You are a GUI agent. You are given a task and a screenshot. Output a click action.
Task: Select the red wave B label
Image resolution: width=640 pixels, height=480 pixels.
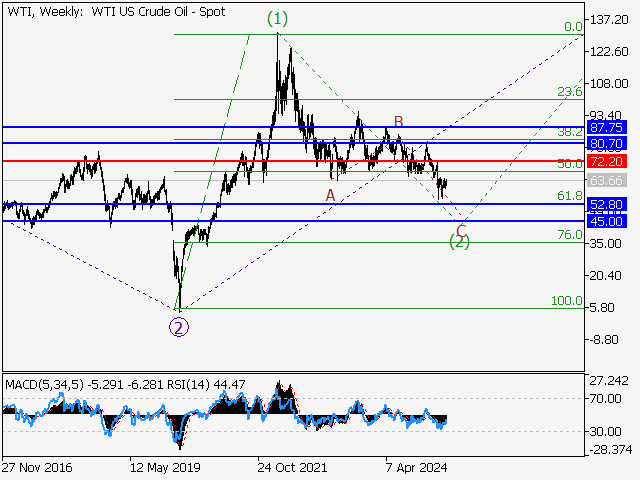398,122
